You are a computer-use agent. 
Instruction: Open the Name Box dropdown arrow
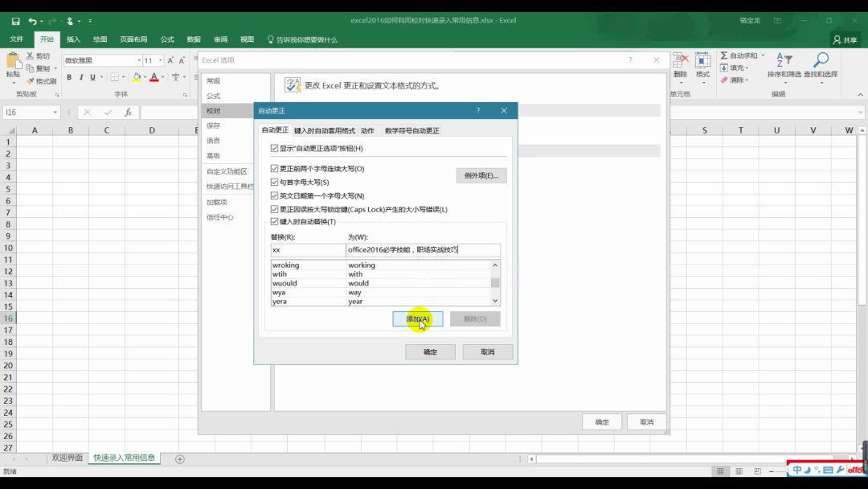point(55,113)
